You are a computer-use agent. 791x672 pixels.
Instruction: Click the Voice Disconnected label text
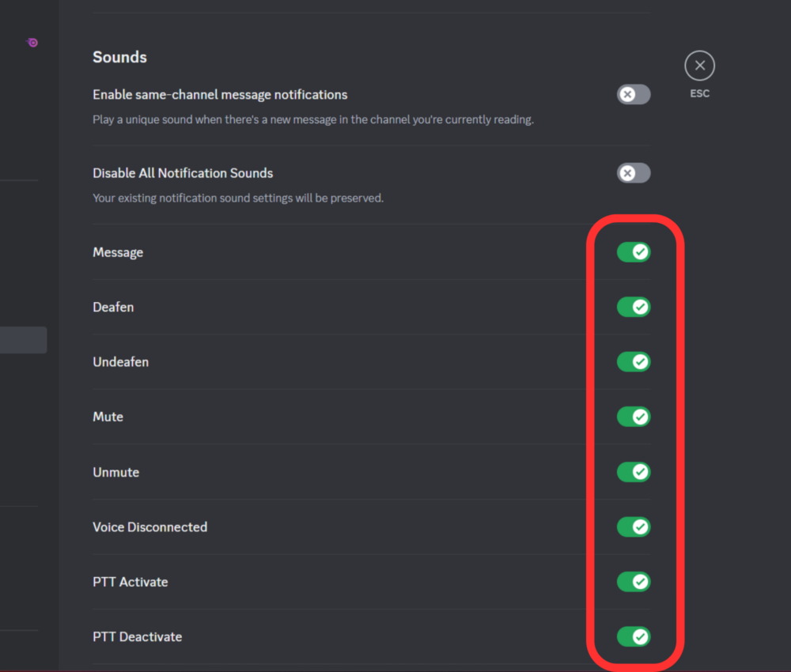[149, 527]
